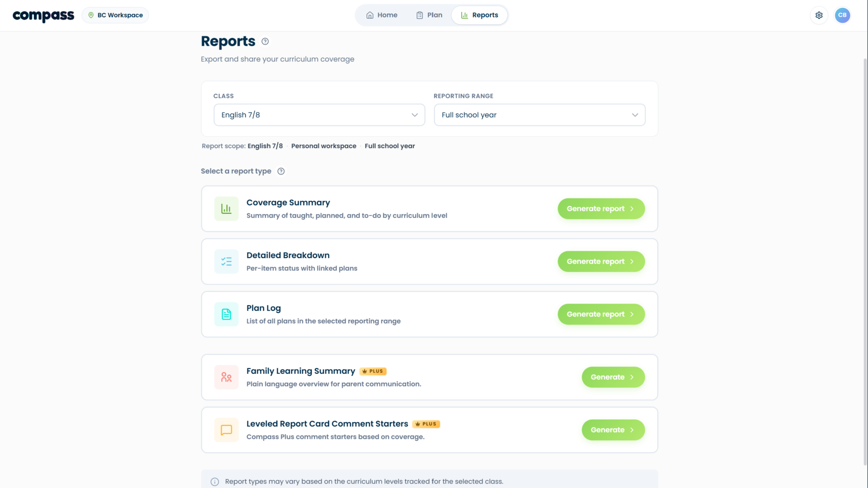Open the CB user avatar menu
Image resolution: width=868 pixels, height=488 pixels.
pos(842,15)
